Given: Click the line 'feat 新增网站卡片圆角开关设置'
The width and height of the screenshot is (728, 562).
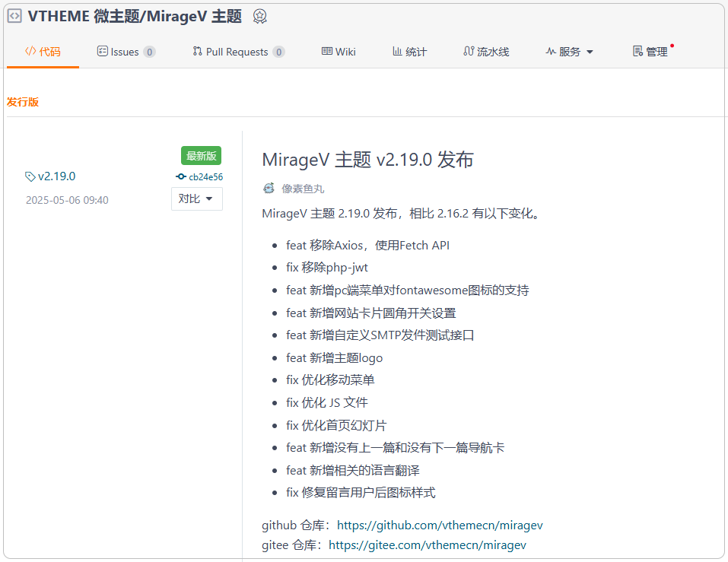Looking at the screenshot, I should 371,313.
